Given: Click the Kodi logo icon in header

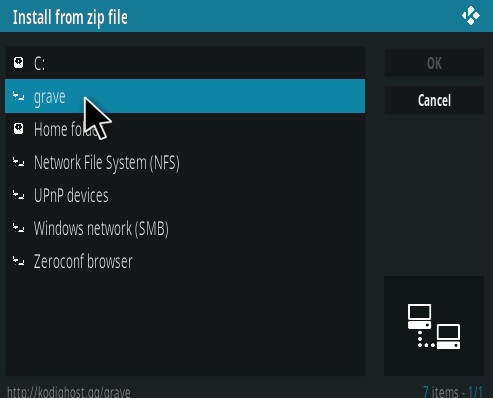Looking at the screenshot, I should pos(471,16).
